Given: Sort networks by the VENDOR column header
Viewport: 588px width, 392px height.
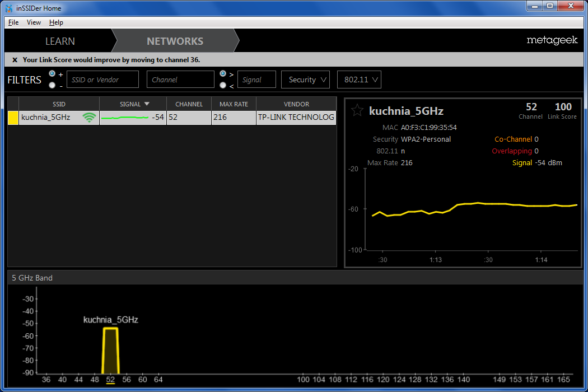Looking at the screenshot, I should 296,104.
